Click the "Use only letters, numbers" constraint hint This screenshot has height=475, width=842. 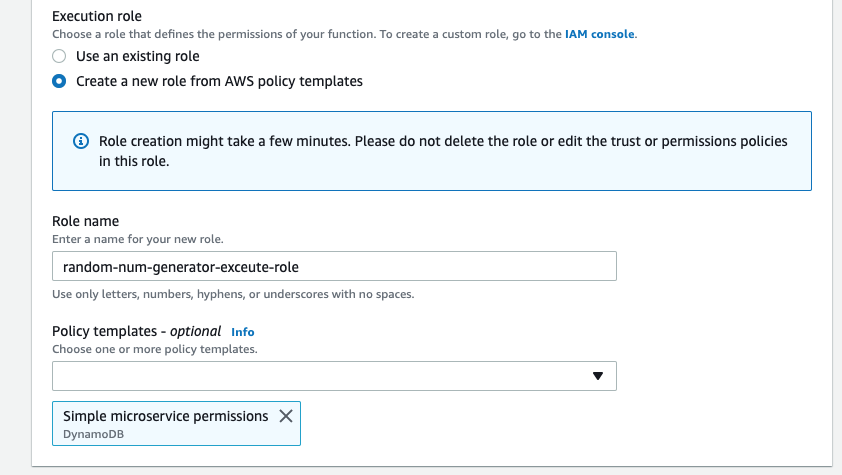(232, 295)
